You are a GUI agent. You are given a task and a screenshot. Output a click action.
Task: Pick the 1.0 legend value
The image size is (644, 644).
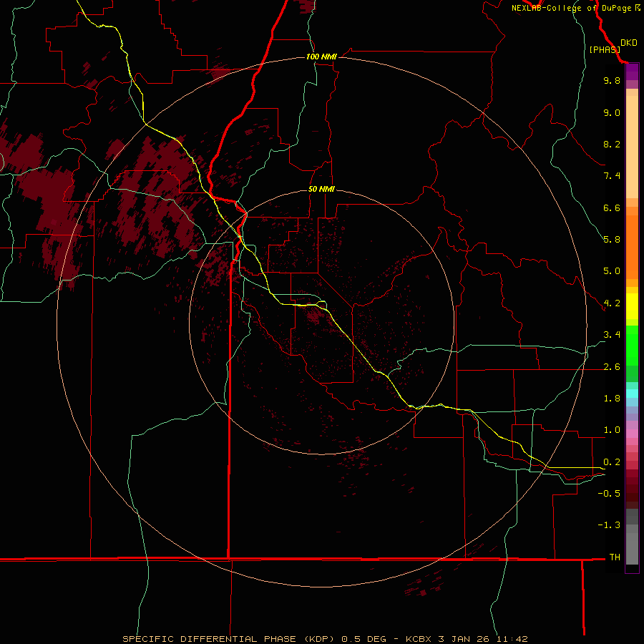tap(612, 430)
